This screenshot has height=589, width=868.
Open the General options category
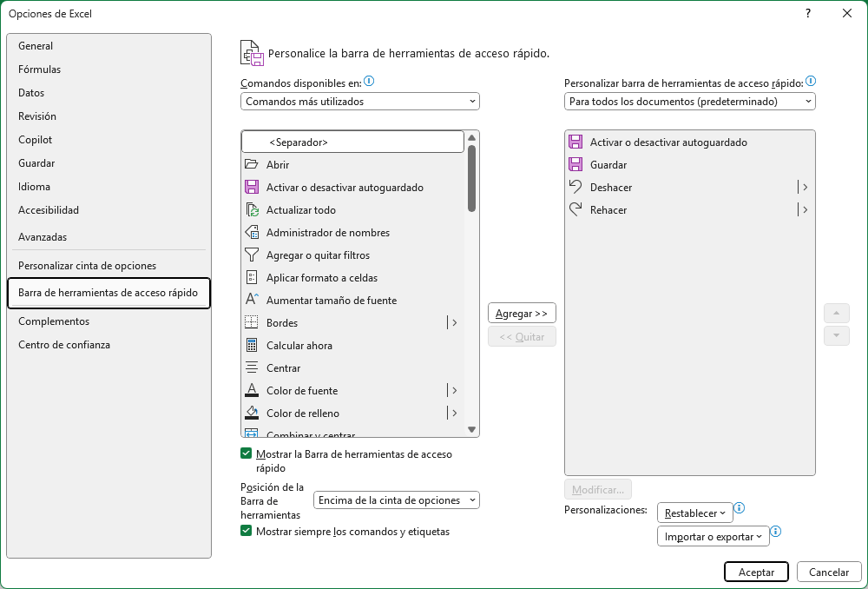point(108,46)
